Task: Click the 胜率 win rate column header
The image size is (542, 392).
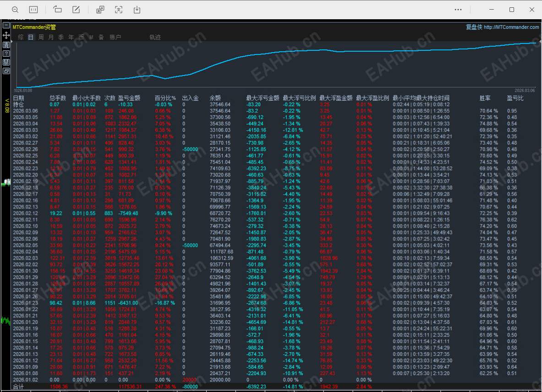Action: (x=485, y=98)
